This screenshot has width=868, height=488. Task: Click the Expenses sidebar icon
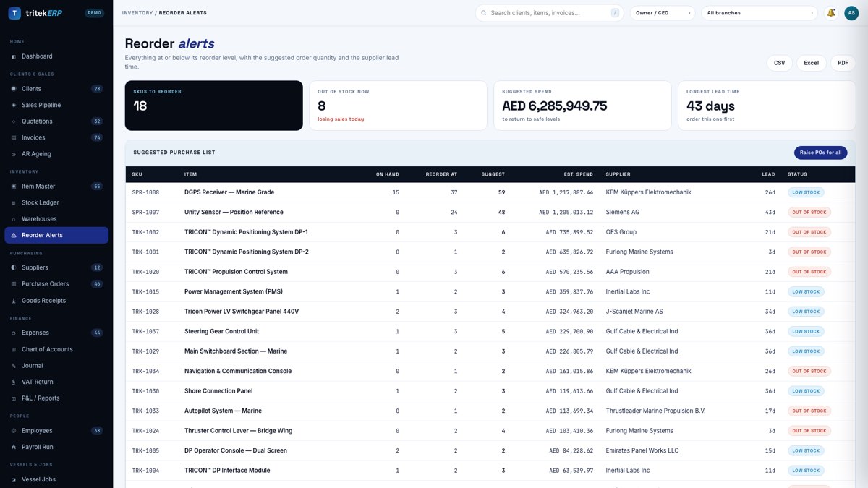[x=14, y=333]
